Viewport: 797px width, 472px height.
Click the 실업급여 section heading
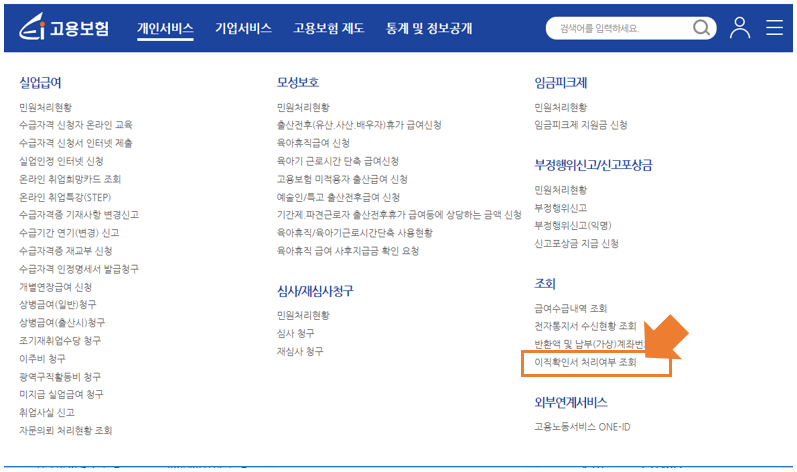(x=40, y=83)
